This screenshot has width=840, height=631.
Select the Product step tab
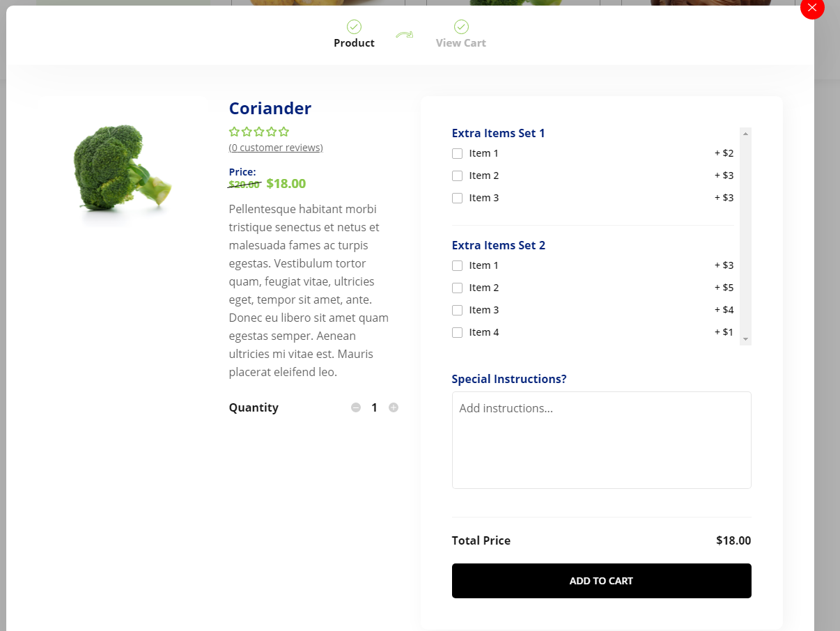coord(354,43)
